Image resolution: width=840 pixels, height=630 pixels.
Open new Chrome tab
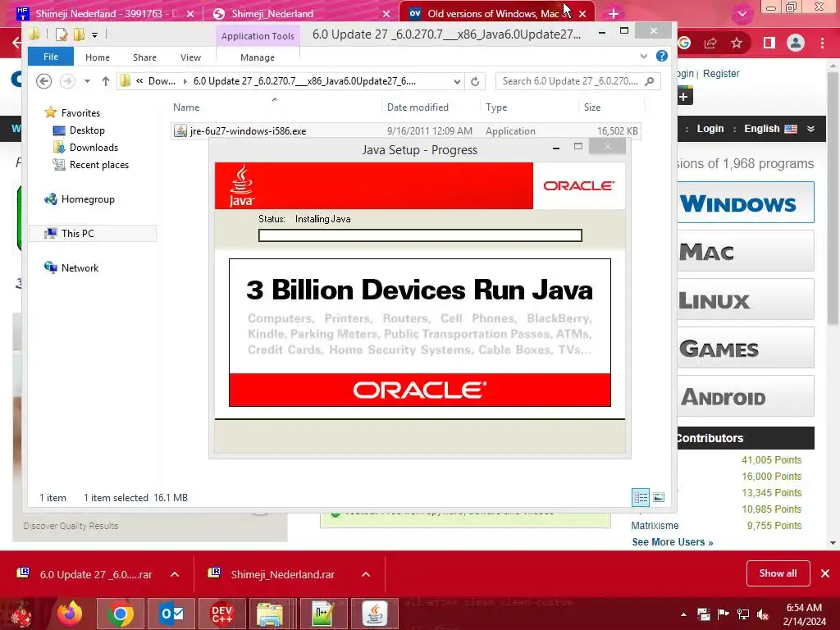pos(614,14)
